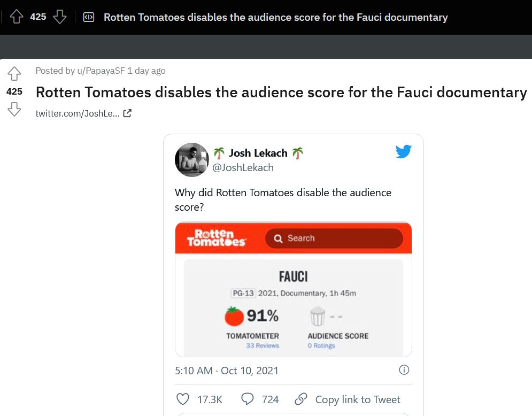Upvote the post in the top bar
This screenshot has width=532, height=416.
point(17,17)
